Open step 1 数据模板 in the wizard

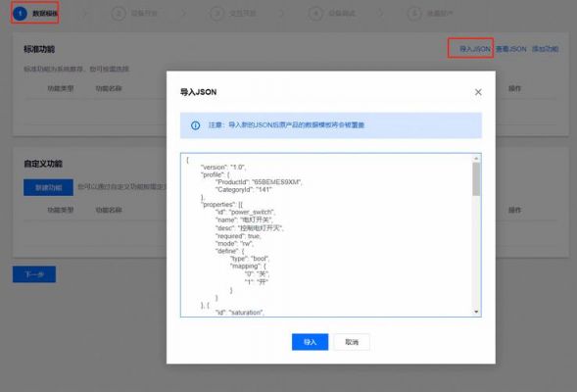(35, 14)
